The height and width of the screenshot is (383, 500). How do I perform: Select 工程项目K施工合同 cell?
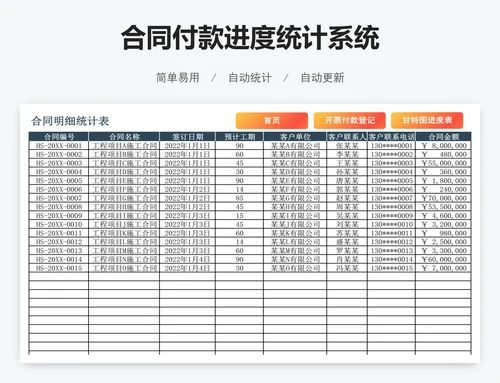pos(124,233)
